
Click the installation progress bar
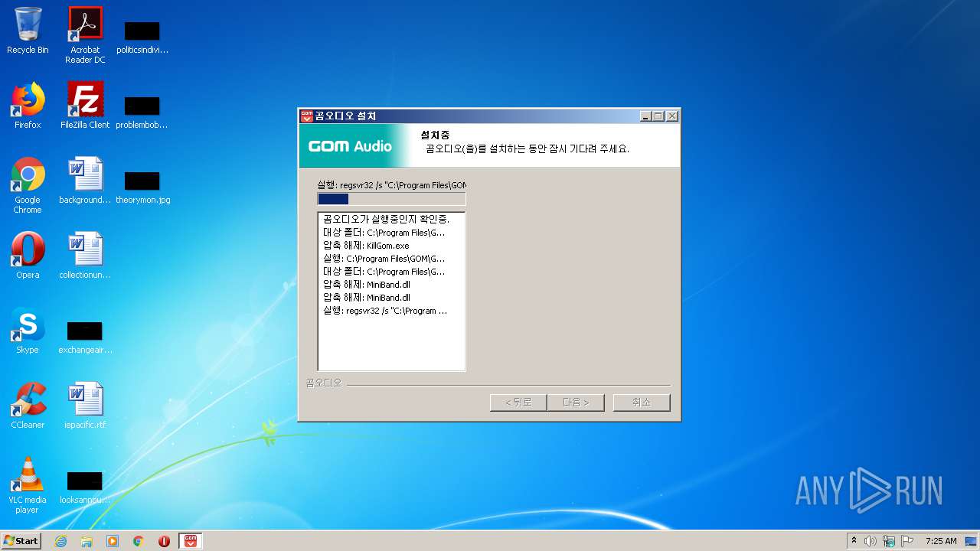click(391, 199)
